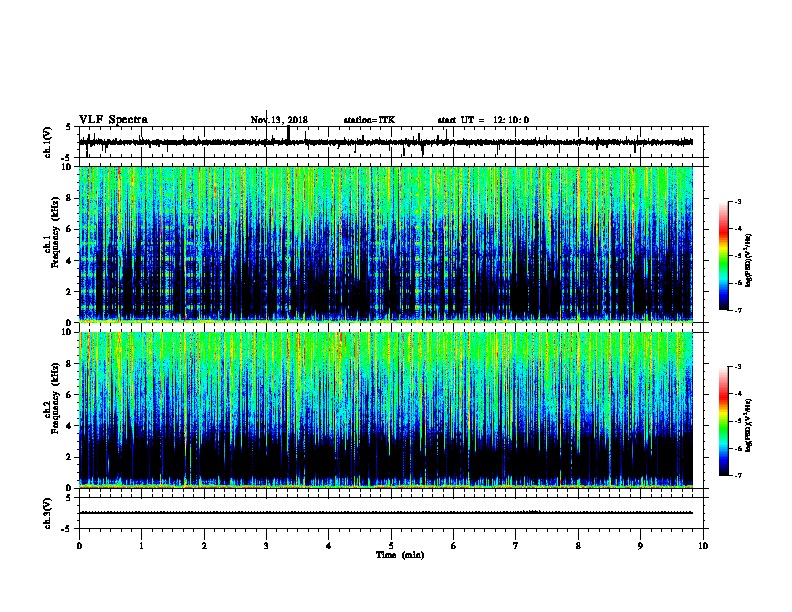792x612 pixels.
Task: Click the "-7" label on ch.2 color scale
Action: [x=738, y=475]
